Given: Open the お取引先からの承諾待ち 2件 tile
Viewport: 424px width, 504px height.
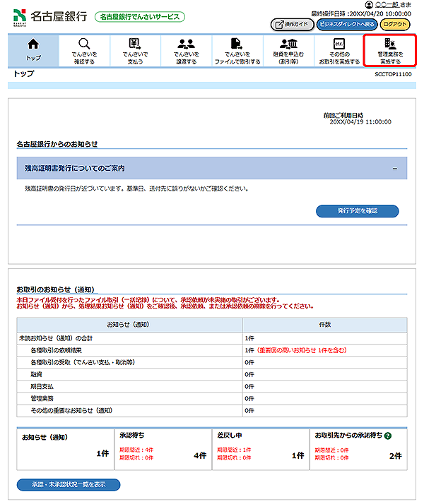Looking at the screenshot, I should coord(358,448).
